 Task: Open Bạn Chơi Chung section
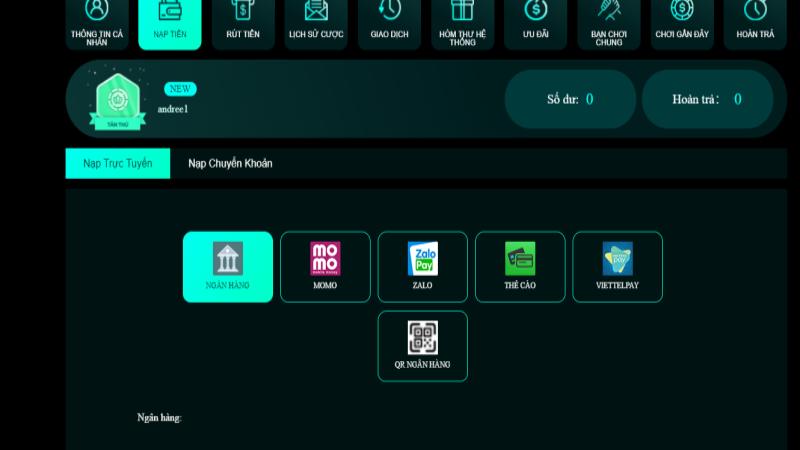[609, 24]
